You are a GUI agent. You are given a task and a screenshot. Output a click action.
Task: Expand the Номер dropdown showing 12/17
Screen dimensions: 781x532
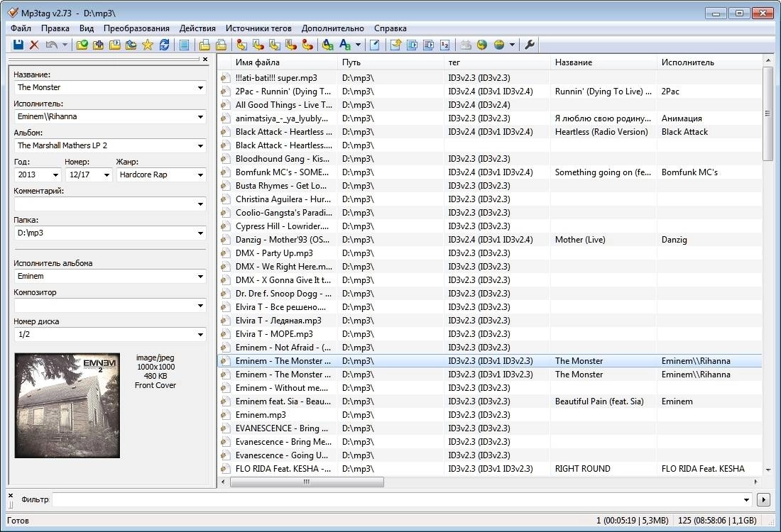click(x=106, y=174)
